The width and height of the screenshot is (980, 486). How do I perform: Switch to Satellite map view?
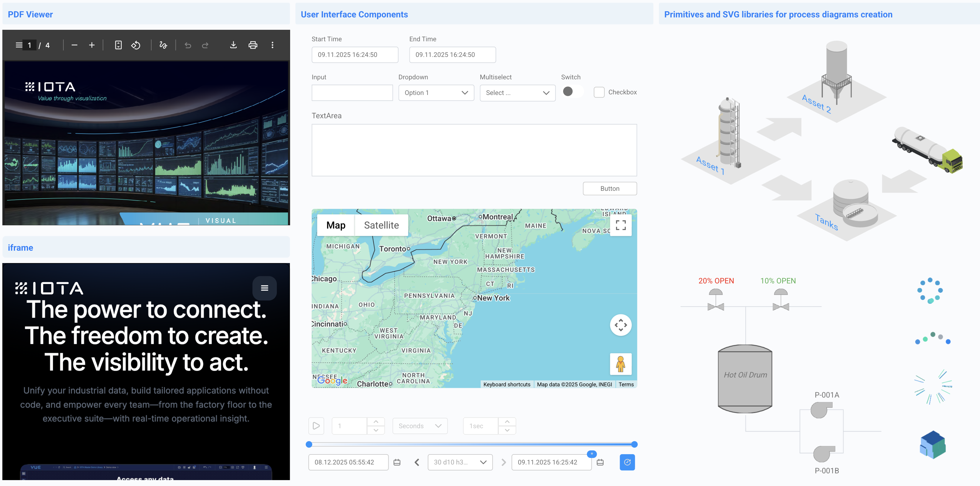[381, 225]
